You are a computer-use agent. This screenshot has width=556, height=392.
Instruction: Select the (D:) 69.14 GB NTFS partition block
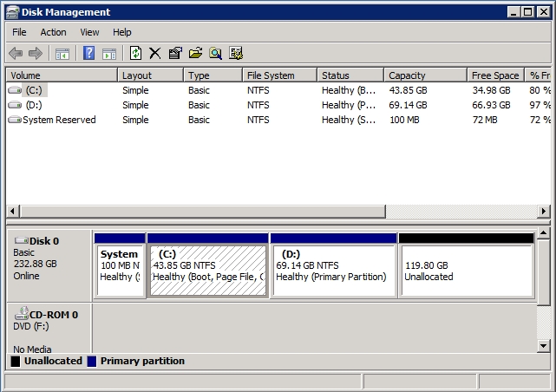[333, 265]
